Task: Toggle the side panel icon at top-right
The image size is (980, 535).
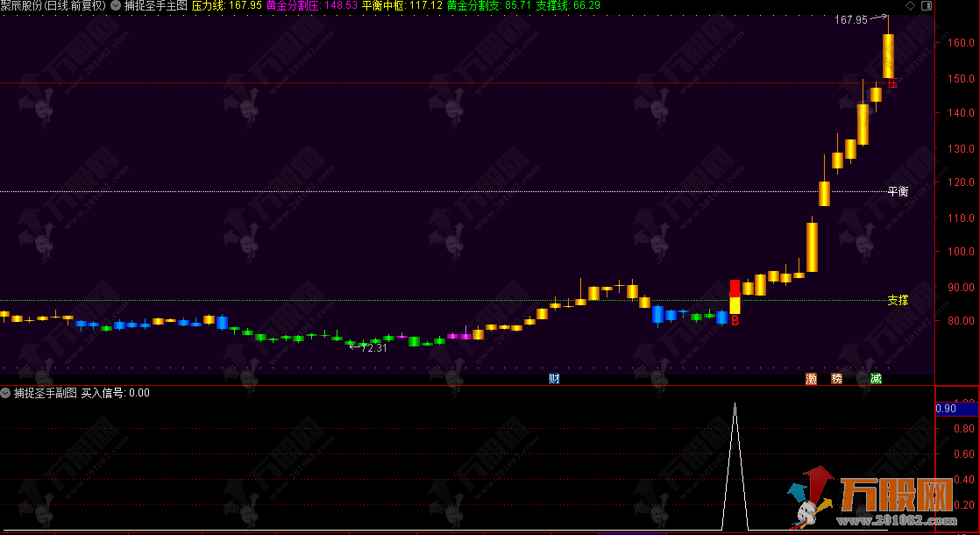Action: click(x=927, y=5)
